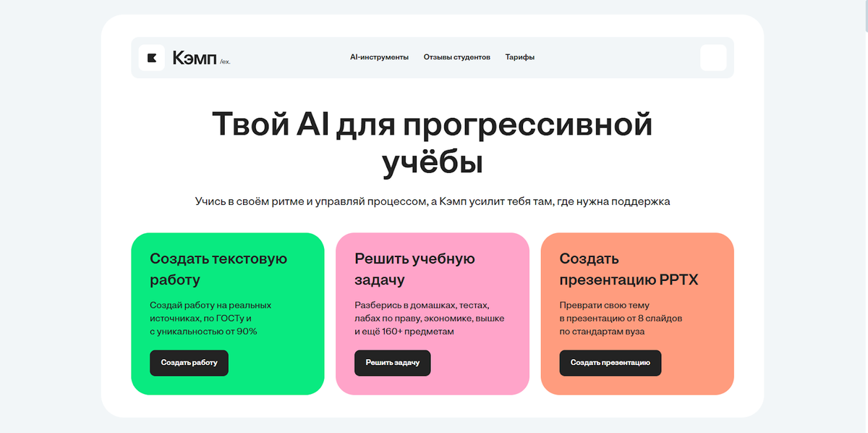This screenshot has height=433, width=868.
Task: Click the Решить задачу button
Action: coord(393,363)
